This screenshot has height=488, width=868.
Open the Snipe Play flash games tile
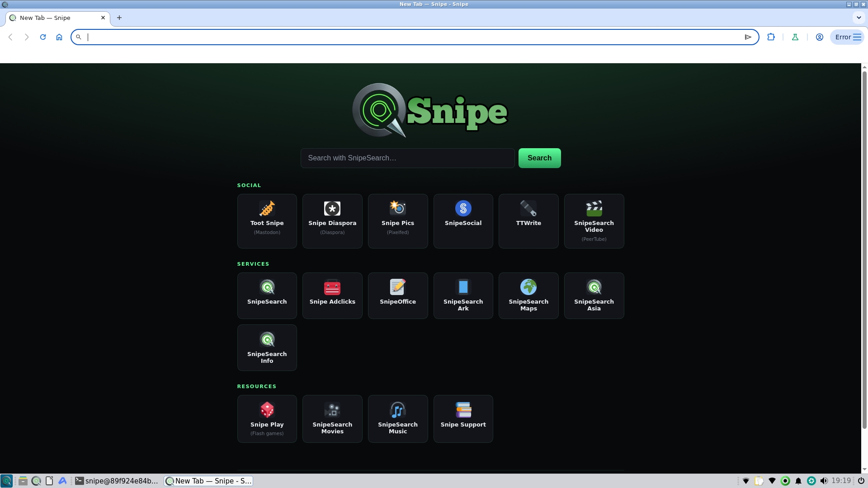(267, 418)
